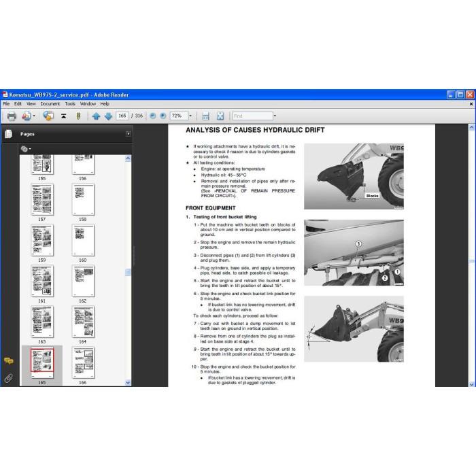Image resolution: width=476 pixels, height=476 pixels.
Task: Click the start meeting globe icon
Action: tap(48, 116)
